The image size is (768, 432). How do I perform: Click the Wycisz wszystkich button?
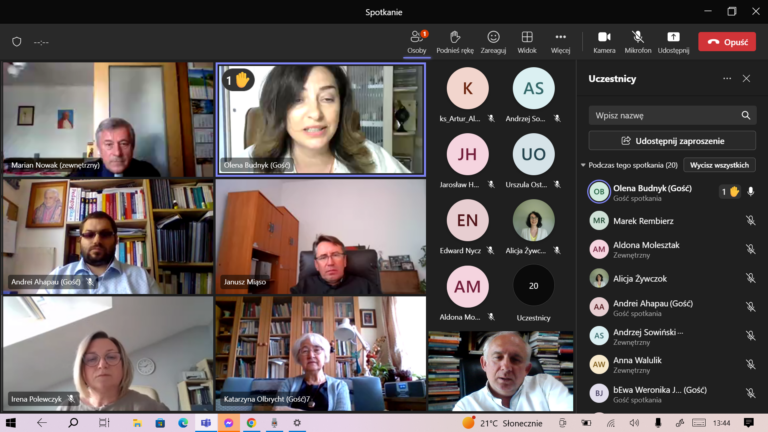(719, 165)
